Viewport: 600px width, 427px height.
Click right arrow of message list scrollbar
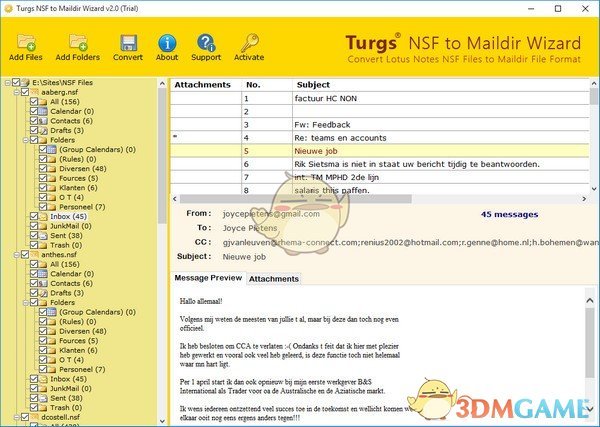point(584,199)
